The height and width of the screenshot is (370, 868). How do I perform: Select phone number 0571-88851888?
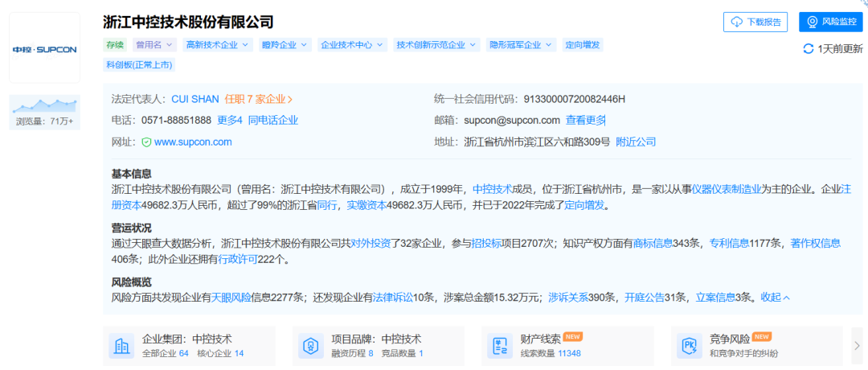[x=177, y=120]
